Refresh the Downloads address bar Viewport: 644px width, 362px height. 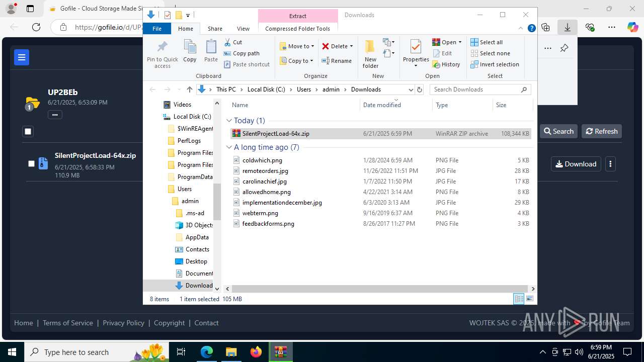pos(420,89)
